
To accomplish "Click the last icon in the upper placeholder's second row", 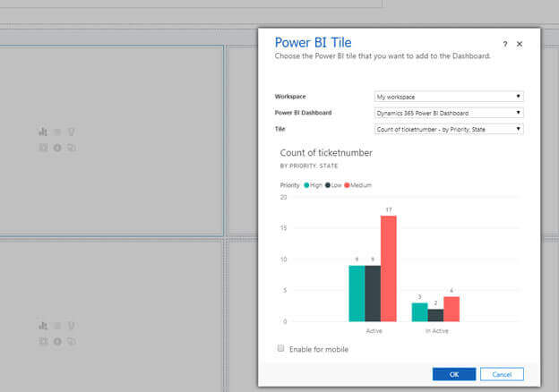I will [x=72, y=148].
